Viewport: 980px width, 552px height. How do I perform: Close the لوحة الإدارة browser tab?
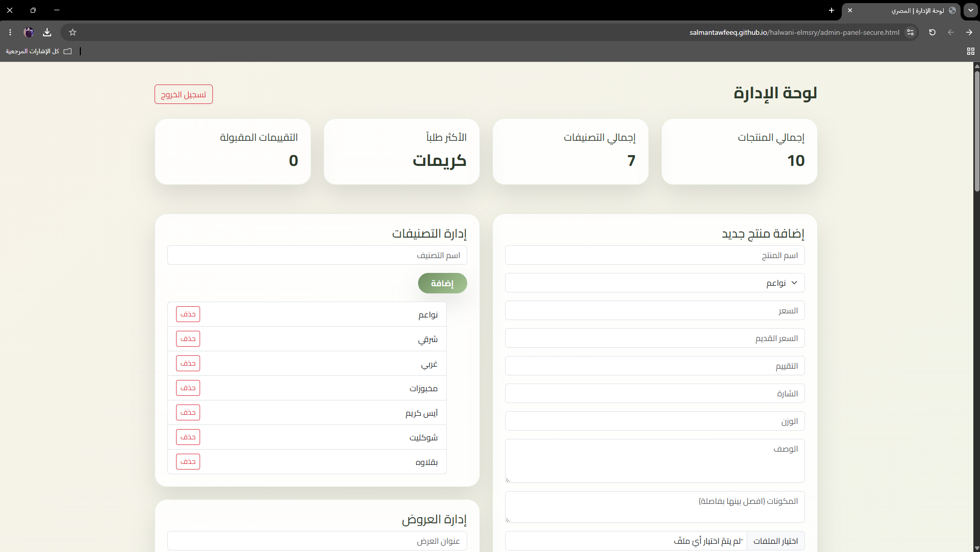pyautogui.click(x=850, y=10)
